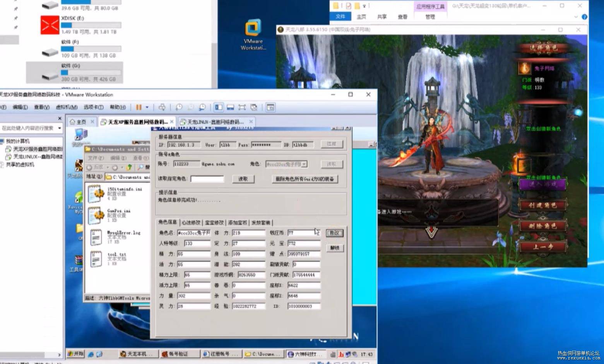The image size is (604, 364).
Task: Click the 上一步 button in the game
Action: [543, 247]
